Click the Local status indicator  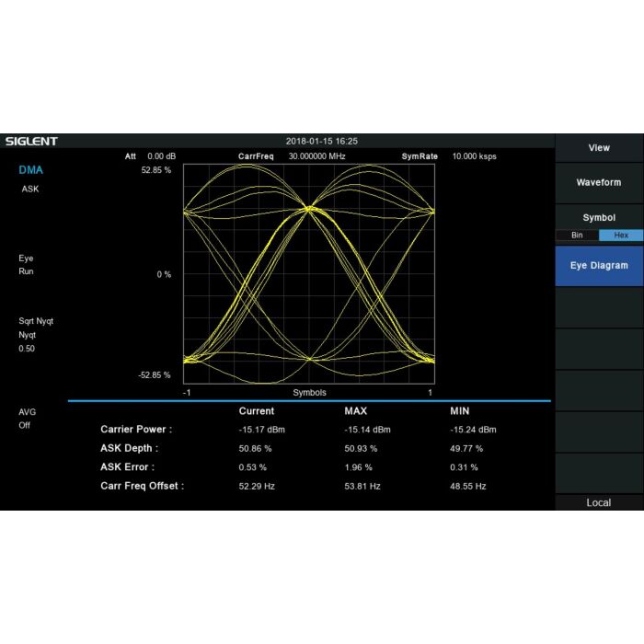[598, 502]
